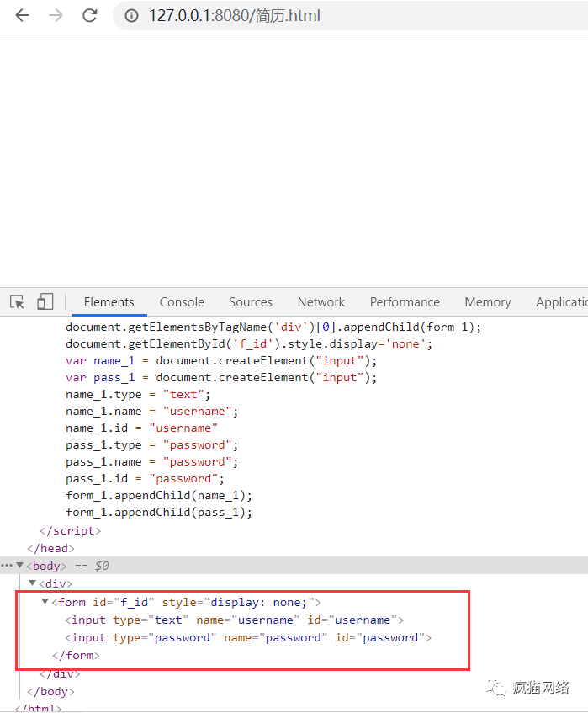Click the line 'var pass_1 = document.createElement'
The image size is (588, 713).
221,377
